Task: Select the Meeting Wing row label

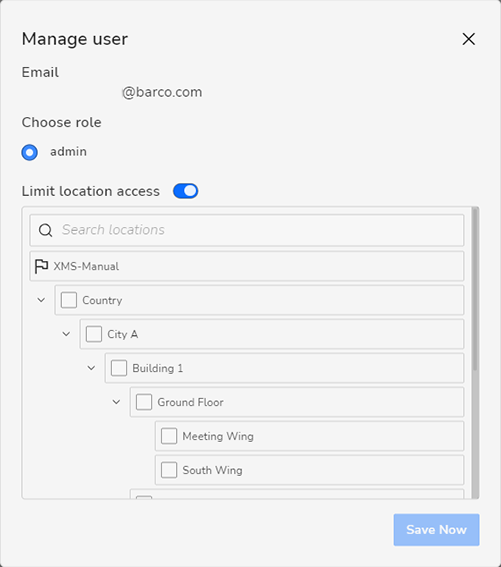Action: click(218, 436)
